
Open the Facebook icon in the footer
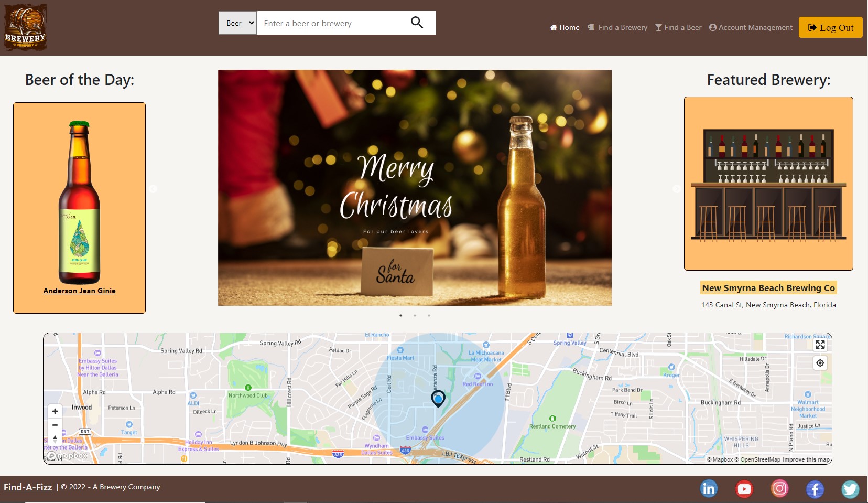(x=815, y=488)
